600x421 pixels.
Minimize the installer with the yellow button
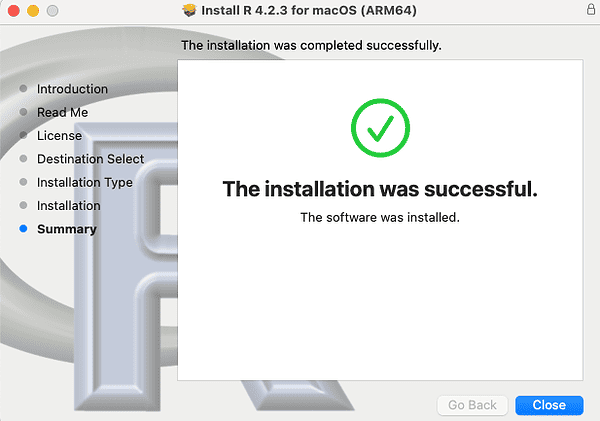[32, 10]
